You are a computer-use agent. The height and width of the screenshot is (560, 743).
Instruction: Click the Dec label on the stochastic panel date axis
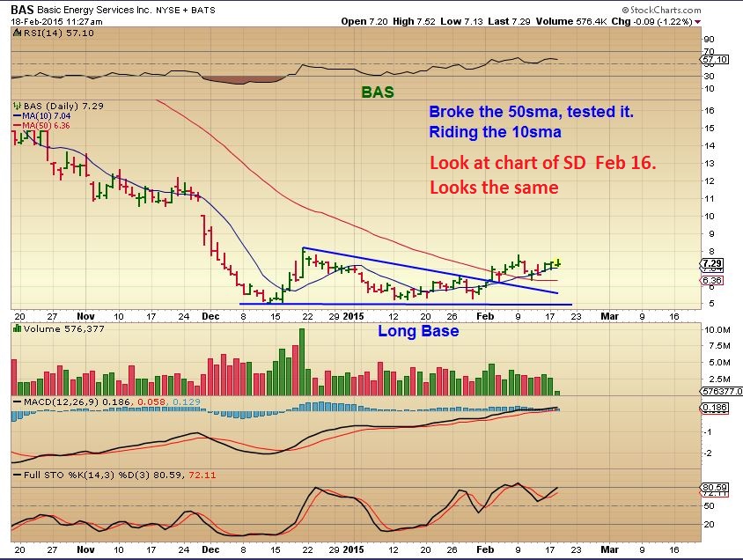(x=210, y=550)
